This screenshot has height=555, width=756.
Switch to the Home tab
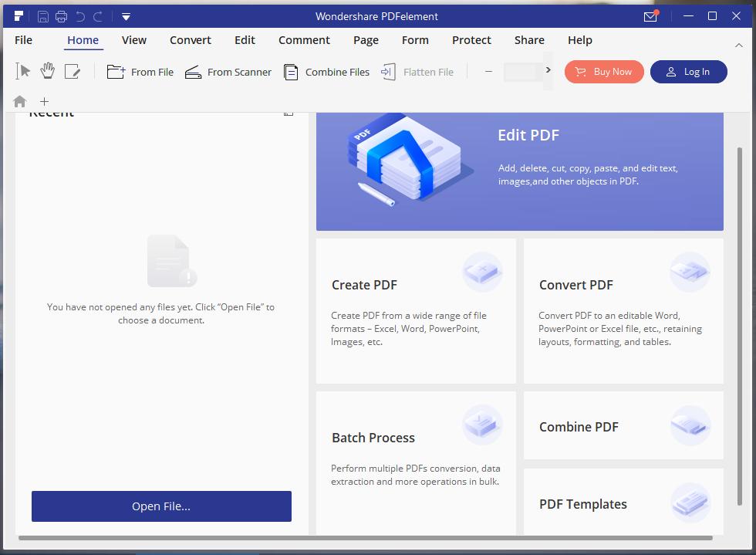[83, 40]
